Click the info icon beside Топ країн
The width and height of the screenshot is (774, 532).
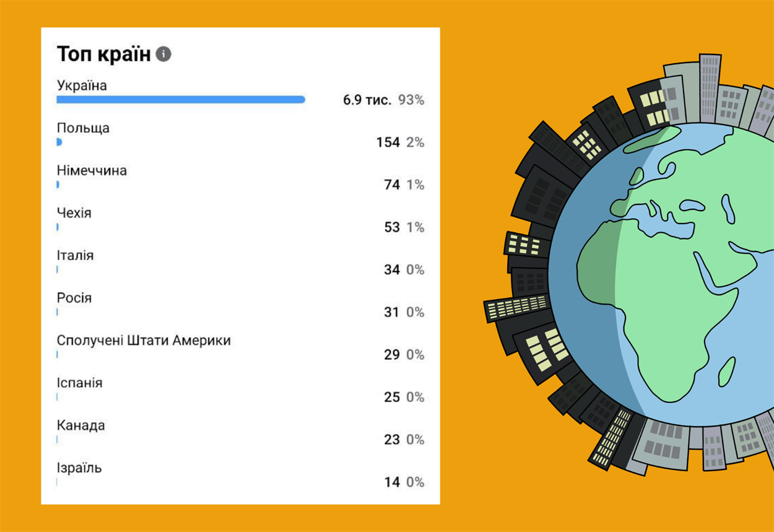(x=163, y=55)
